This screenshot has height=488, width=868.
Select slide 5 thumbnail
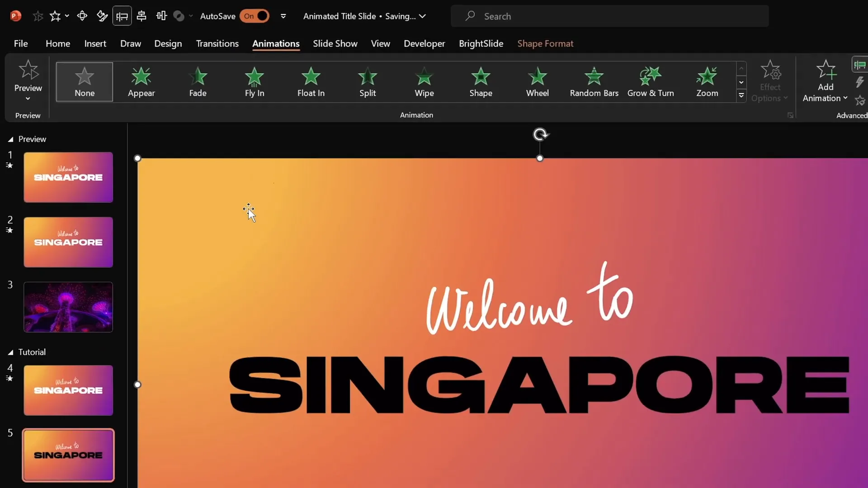point(68,455)
